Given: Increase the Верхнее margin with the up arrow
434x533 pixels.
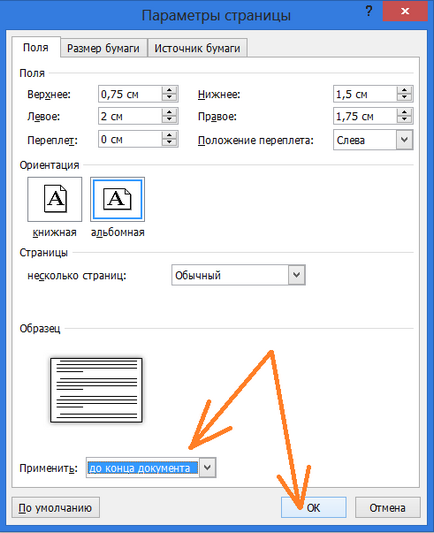Looking at the screenshot, I should (x=169, y=90).
